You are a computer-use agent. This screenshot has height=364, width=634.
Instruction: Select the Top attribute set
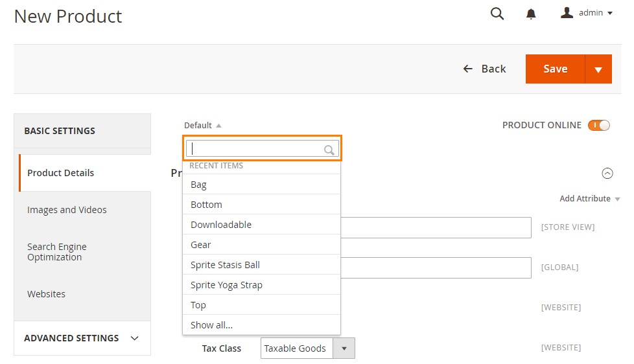(262, 305)
